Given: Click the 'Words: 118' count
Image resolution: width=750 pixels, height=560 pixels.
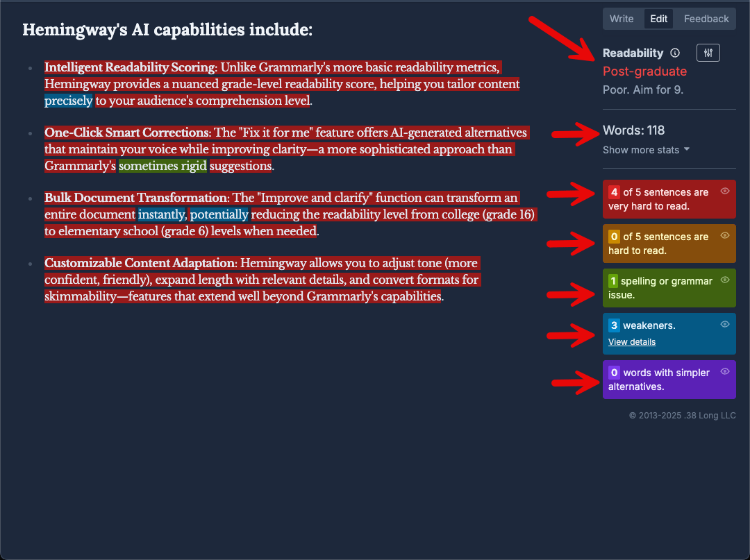Looking at the screenshot, I should click(633, 130).
